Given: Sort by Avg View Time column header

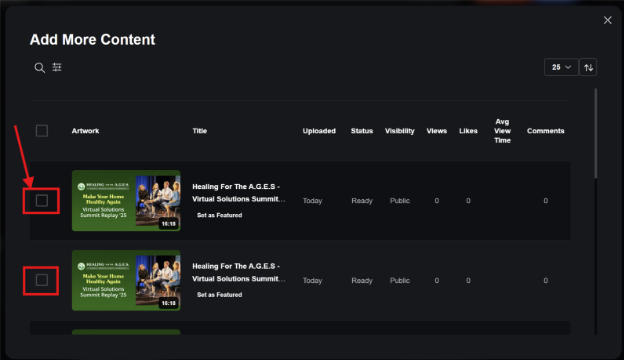Looking at the screenshot, I should 502,131.
